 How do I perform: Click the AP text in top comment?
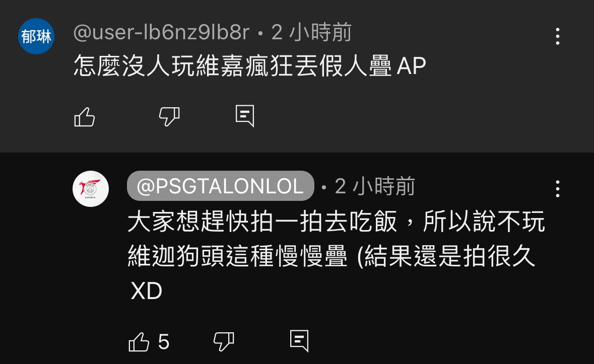412,66
